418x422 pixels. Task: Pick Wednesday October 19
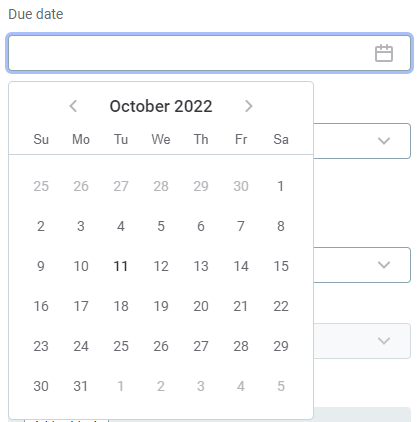click(161, 306)
